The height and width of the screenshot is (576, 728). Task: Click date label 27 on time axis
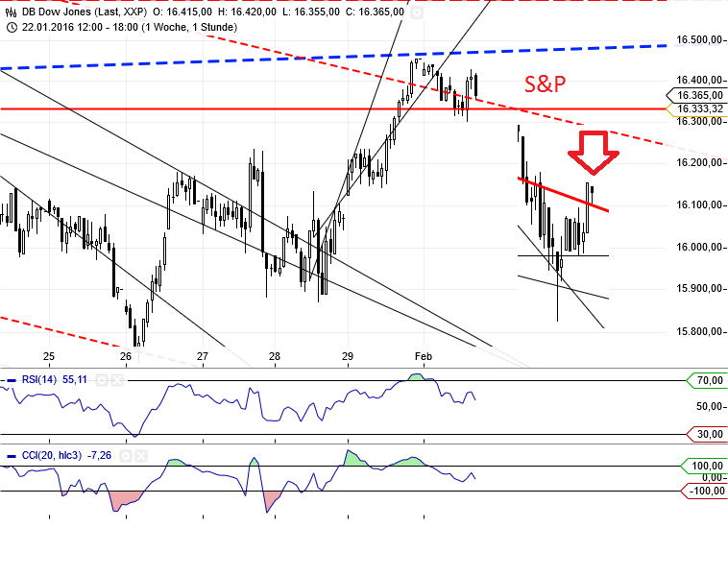(203, 356)
